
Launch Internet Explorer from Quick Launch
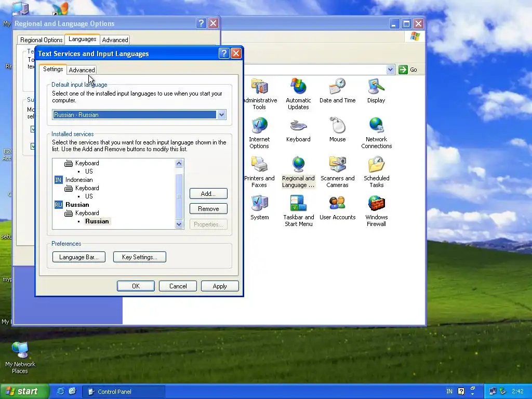[61, 391]
